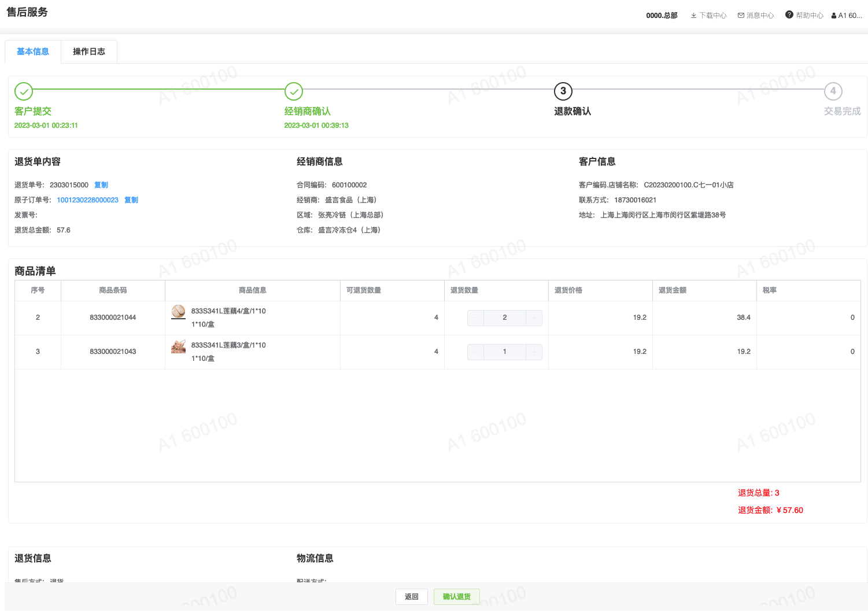Click product name 833S341L莲藕3/盒/1*10

(x=228, y=345)
